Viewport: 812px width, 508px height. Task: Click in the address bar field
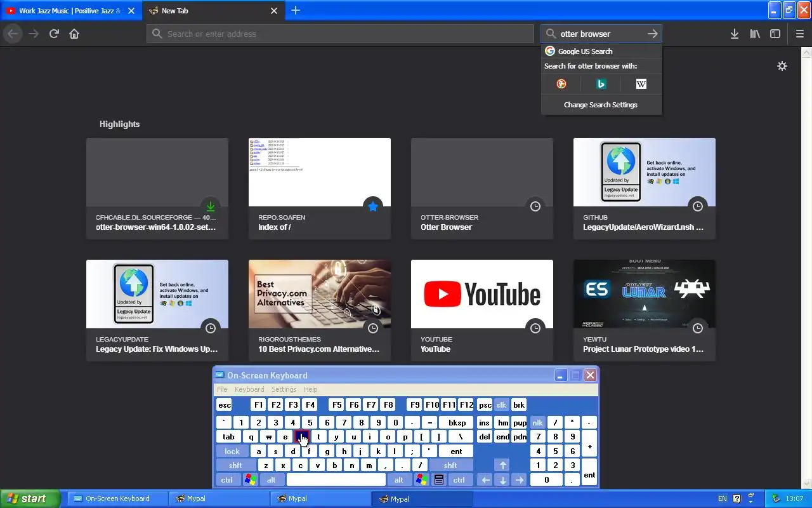click(x=340, y=34)
